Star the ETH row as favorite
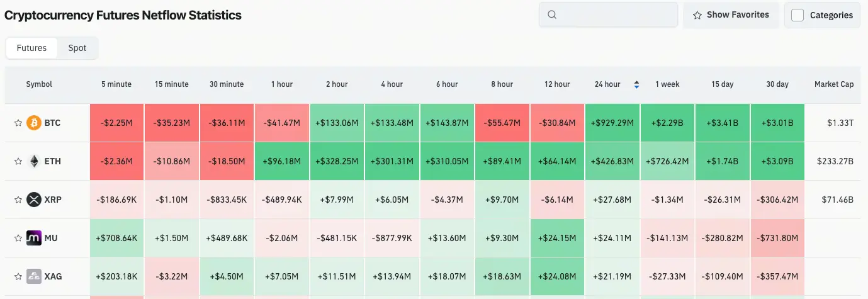The image size is (868, 299). [18, 162]
